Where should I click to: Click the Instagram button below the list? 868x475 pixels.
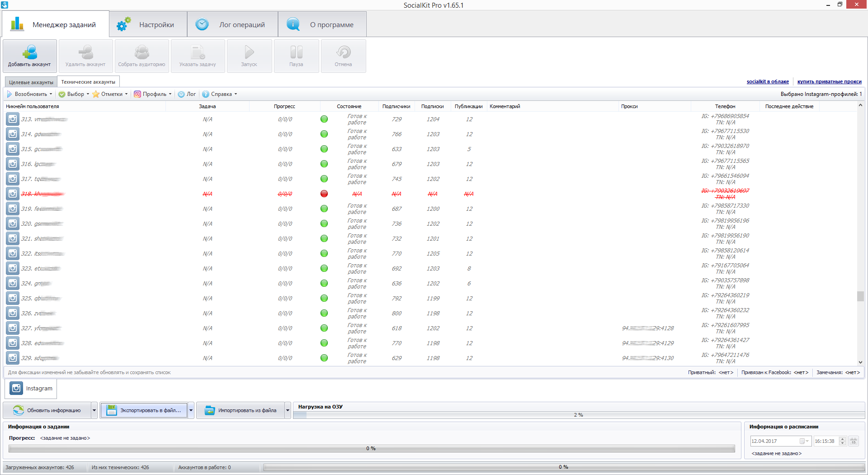point(32,388)
